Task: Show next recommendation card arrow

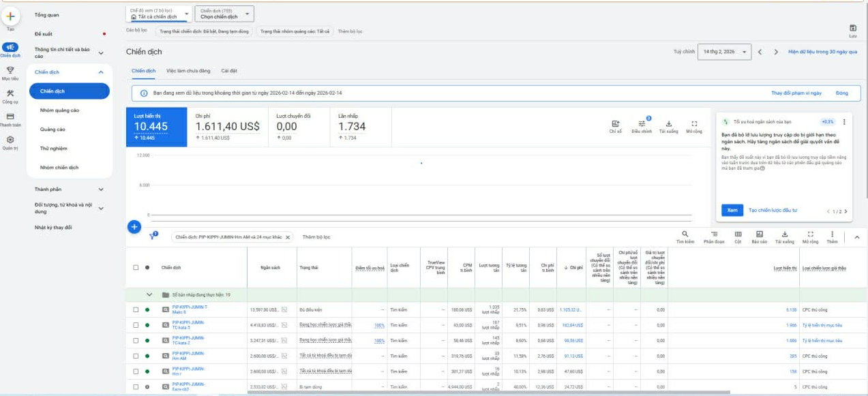Action: (846, 211)
